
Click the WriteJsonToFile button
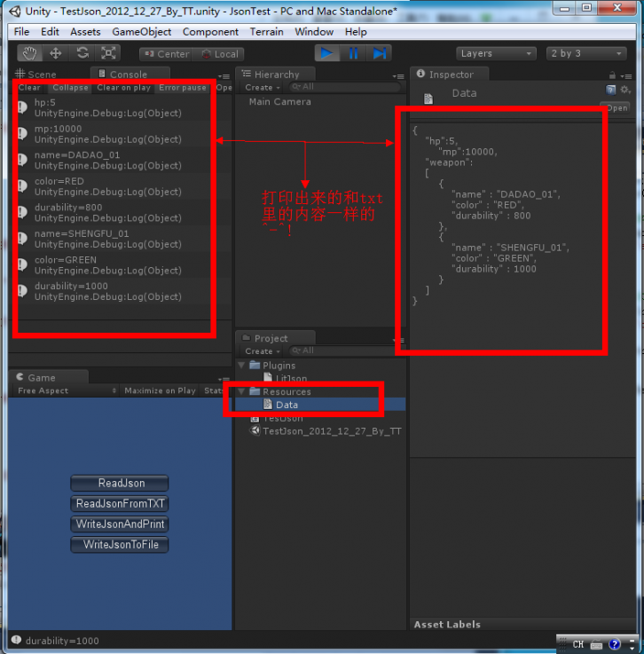(x=120, y=544)
